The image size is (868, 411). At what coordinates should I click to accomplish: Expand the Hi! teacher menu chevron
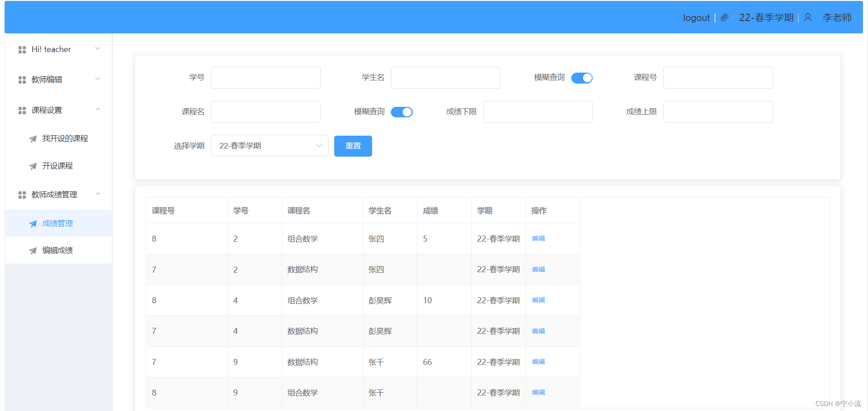(98, 48)
